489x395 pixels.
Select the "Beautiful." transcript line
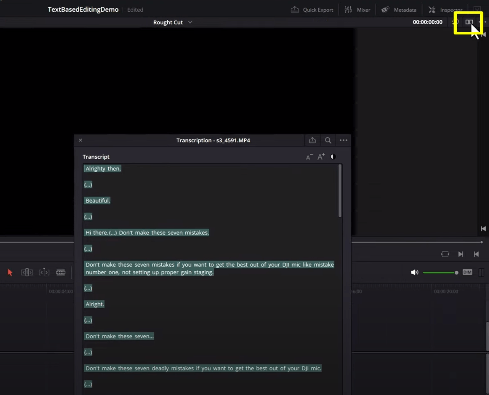point(97,201)
